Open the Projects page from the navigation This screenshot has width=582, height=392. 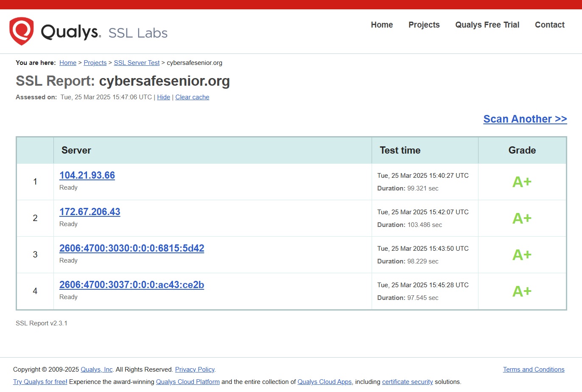(424, 25)
